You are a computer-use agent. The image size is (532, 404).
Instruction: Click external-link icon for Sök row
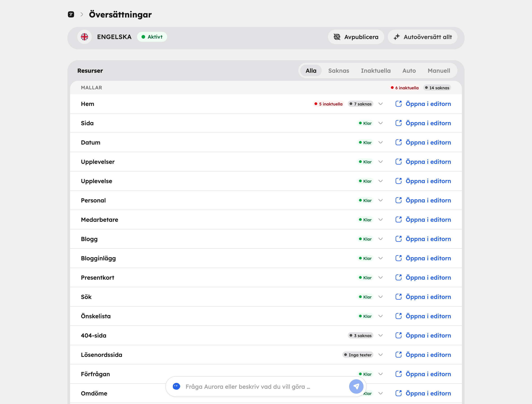click(x=399, y=297)
